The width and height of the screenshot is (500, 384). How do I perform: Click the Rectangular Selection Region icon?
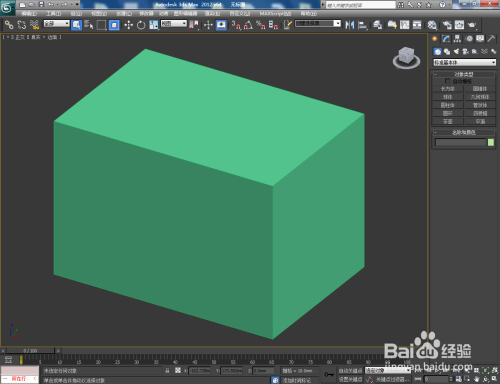(101, 25)
